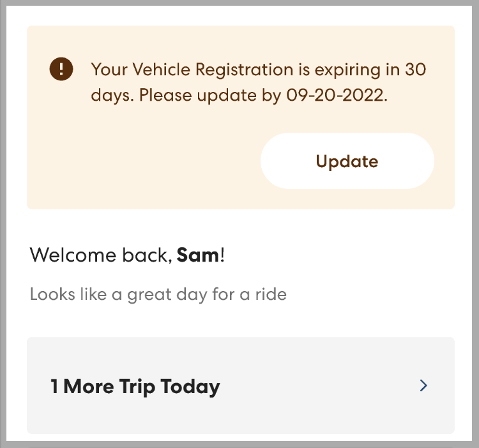Click the Welcome back heading
The width and height of the screenshot is (479, 448).
click(x=127, y=255)
